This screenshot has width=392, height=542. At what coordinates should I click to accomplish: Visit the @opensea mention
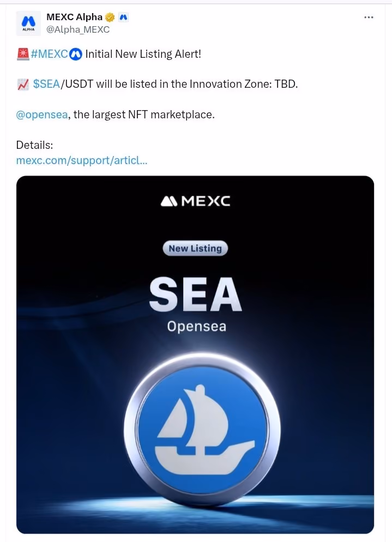point(42,115)
